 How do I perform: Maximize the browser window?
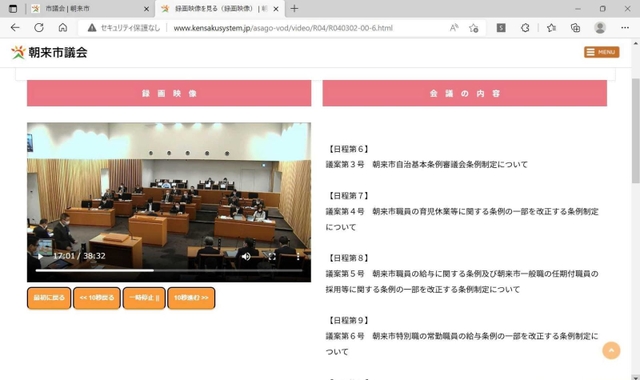coord(602,9)
